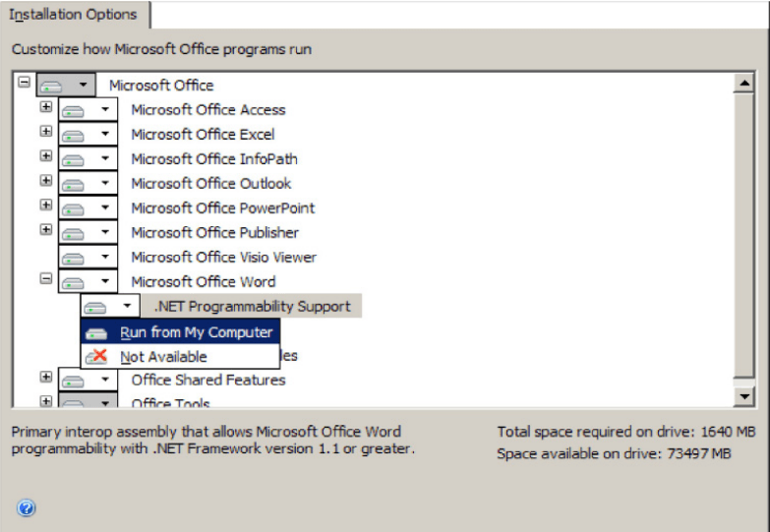The image size is (770, 532).
Task: Open install-state dropdown for Microsoft Office PowerPoint
Action: [88, 207]
